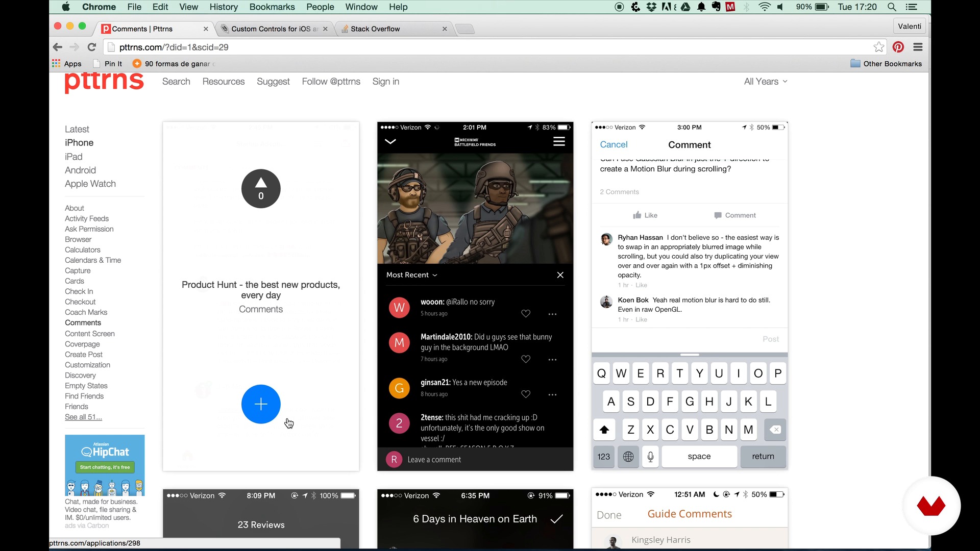Click the Suggest nav link

click(273, 82)
